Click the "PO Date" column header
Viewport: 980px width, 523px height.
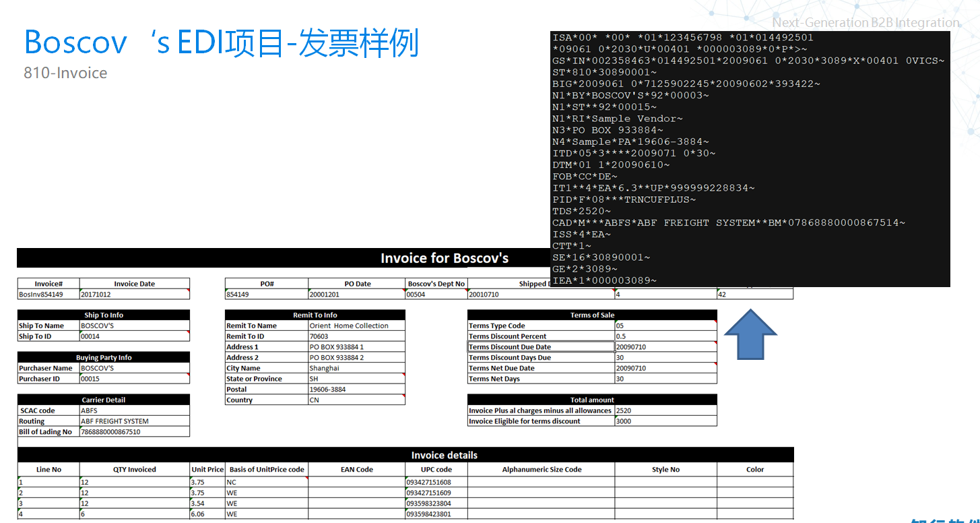tap(358, 284)
